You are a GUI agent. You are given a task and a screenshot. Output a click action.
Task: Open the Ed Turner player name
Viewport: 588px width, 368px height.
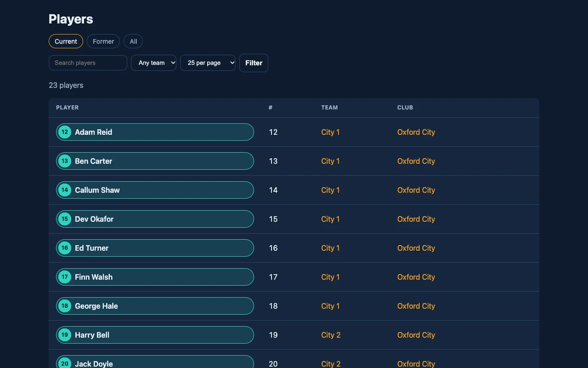pos(92,248)
